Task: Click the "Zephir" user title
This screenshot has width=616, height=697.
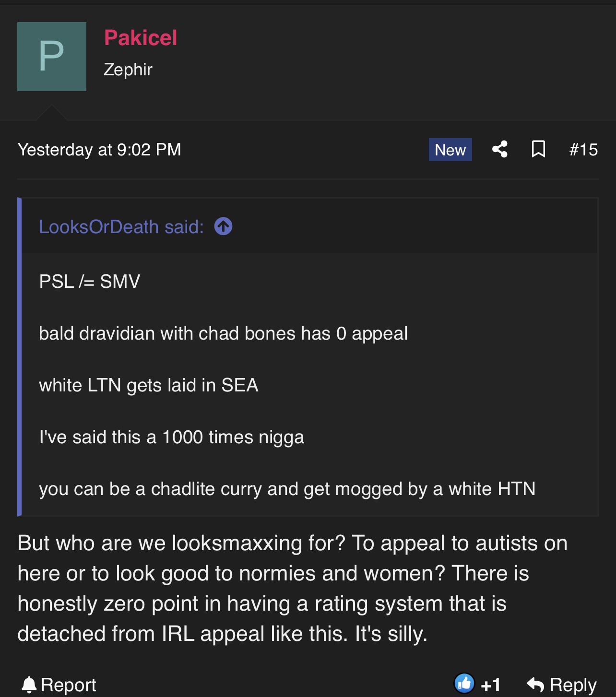Action: coord(128,70)
